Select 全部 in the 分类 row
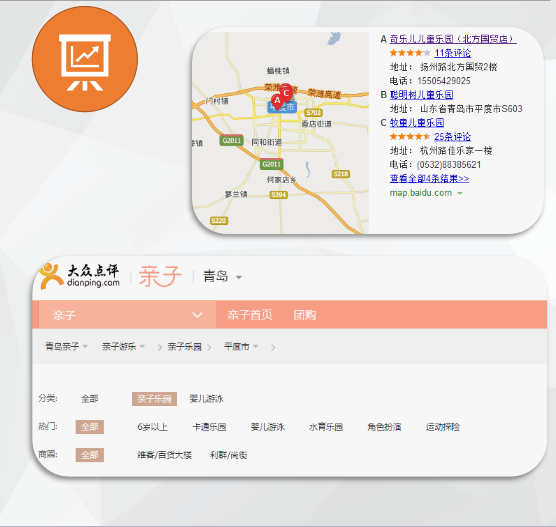Screen dimensions: 556x527 pos(90,399)
